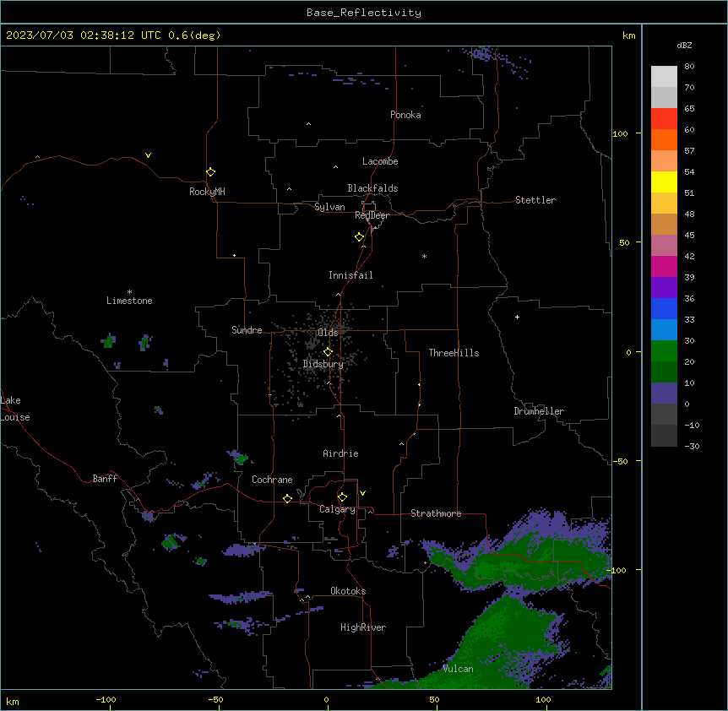Click the 45 dBZ pink legend swatch

pyautogui.click(x=664, y=245)
